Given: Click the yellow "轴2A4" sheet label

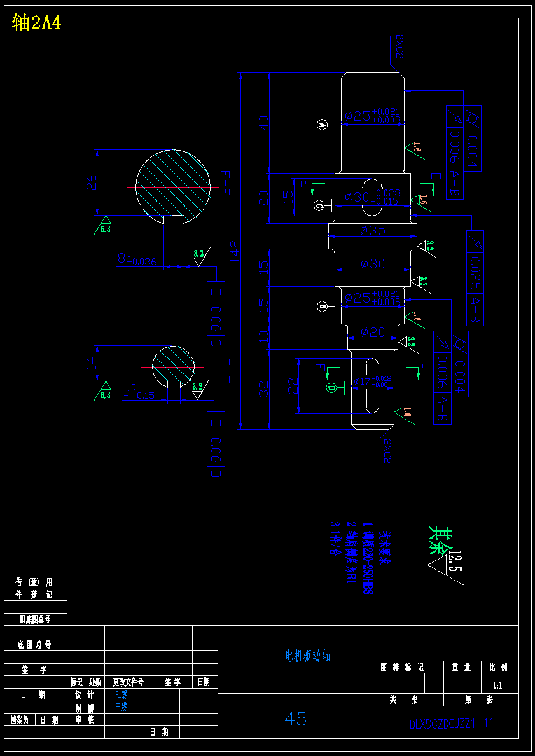Looking at the screenshot, I should [37, 23].
